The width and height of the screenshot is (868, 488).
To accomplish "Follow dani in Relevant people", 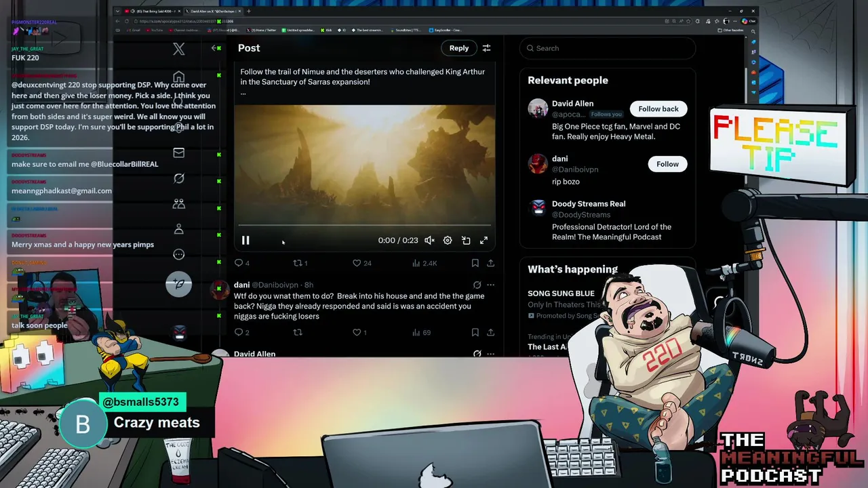I will tap(667, 164).
